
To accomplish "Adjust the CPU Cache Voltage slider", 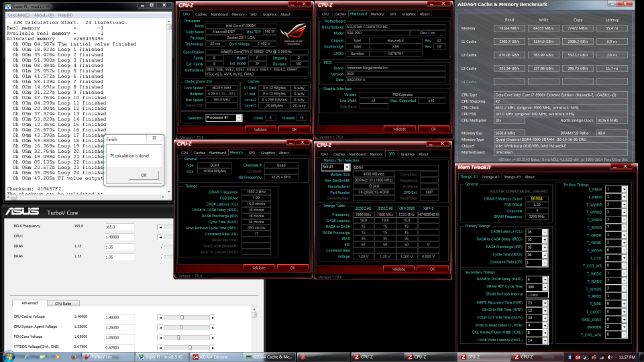I will click(x=182, y=317).
